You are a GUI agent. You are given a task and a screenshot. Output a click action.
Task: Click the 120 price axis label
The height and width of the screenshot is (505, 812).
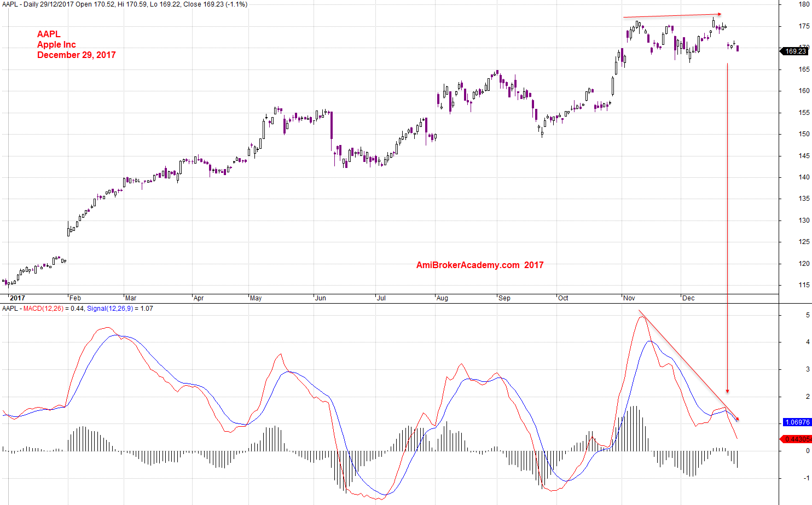pos(804,264)
